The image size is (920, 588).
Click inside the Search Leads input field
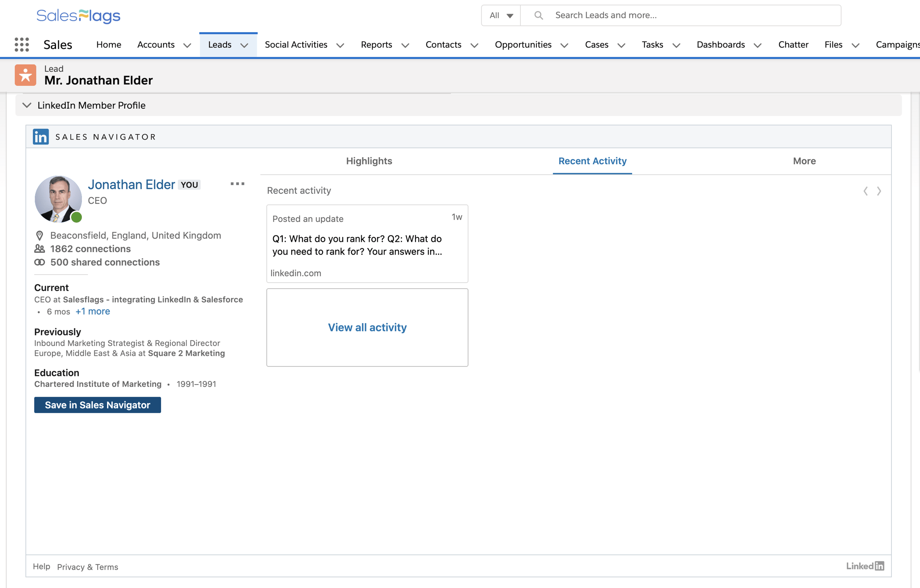pos(654,15)
